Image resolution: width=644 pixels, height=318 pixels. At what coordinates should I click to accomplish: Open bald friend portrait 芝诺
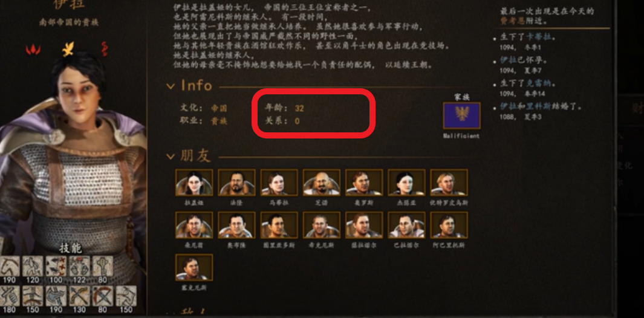322,182
